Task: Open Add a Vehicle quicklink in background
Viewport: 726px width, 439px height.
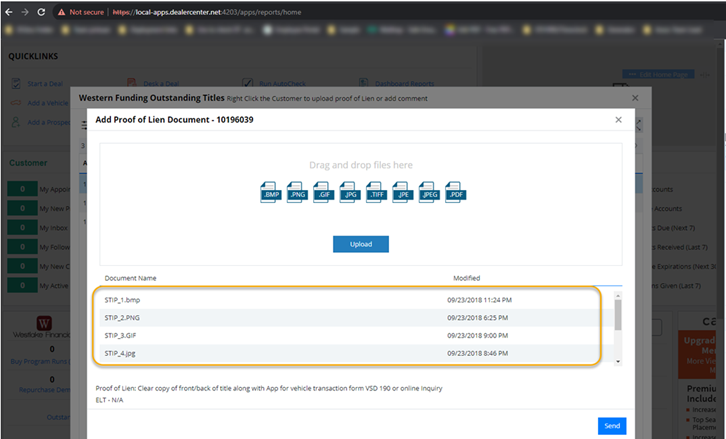Action: pyautogui.click(x=48, y=103)
